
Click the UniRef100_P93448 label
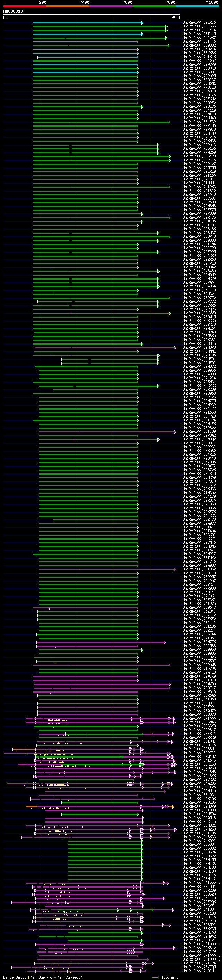tap(199, 458)
